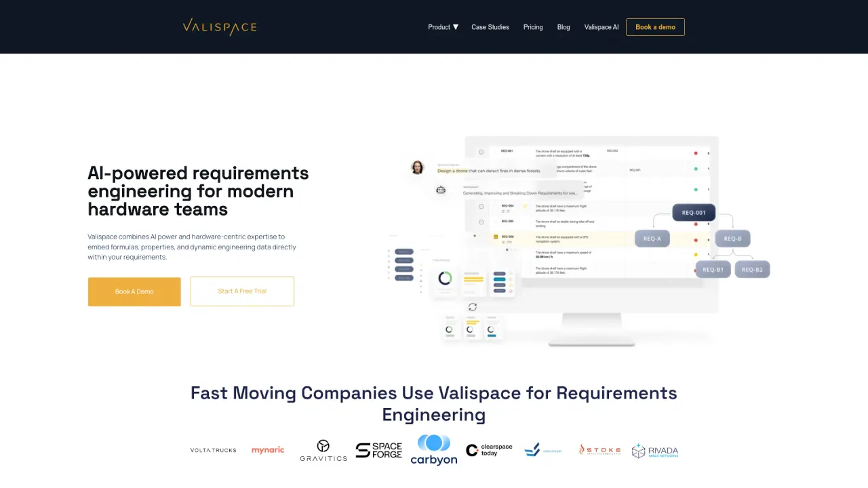Expand the Product dropdown menu
This screenshot has height=488, width=868.
point(443,27)
